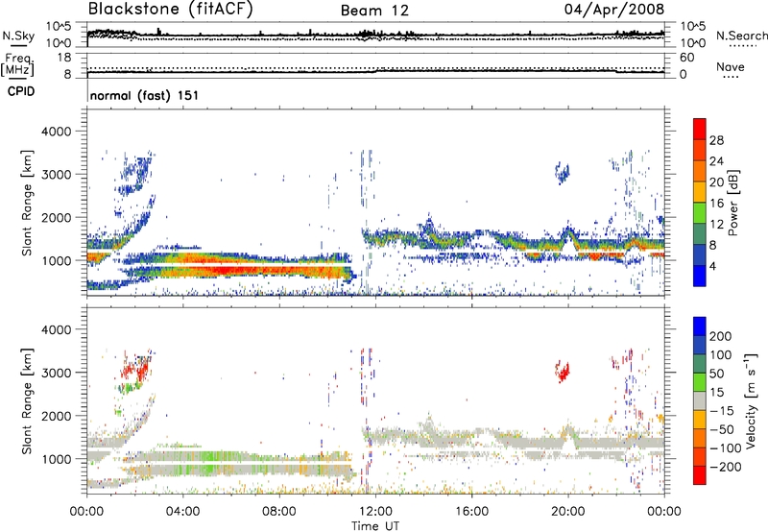This screenshot has height=532, width=768.
Task: Click the '4000' tick in power panel
Action: [56, 132]
